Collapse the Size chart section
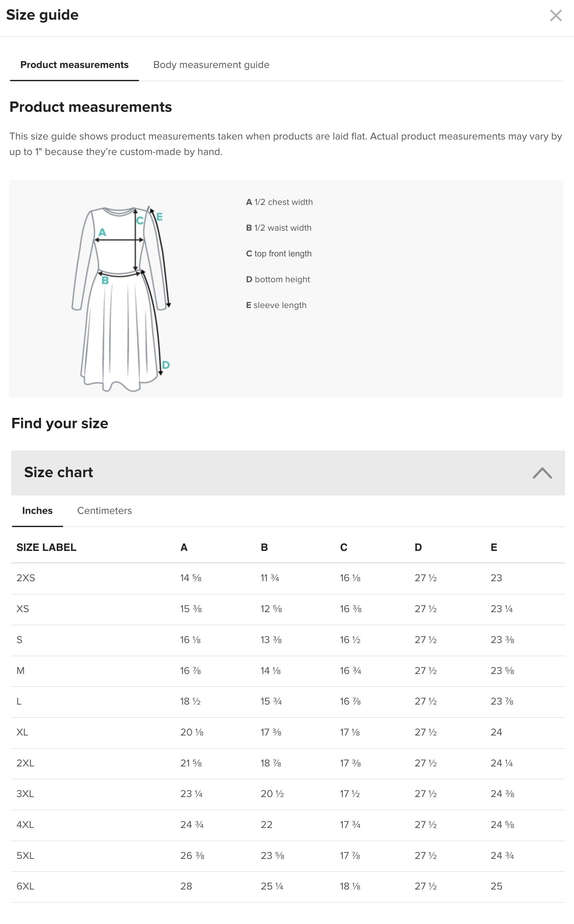This screenshot has width=574, height=924. point(542,473)
